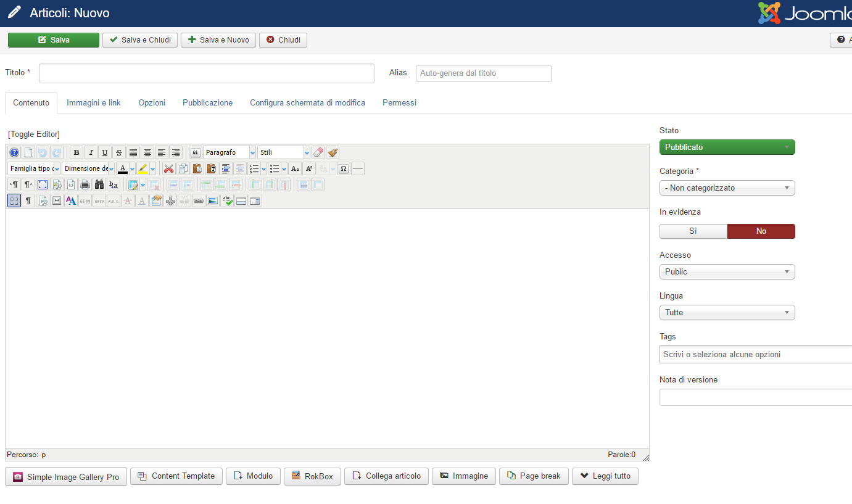This screenshot has height=504, width=852.
Task: Open the Stato dropdown showing Pubblicato
Action: click(x=727, y=147)
